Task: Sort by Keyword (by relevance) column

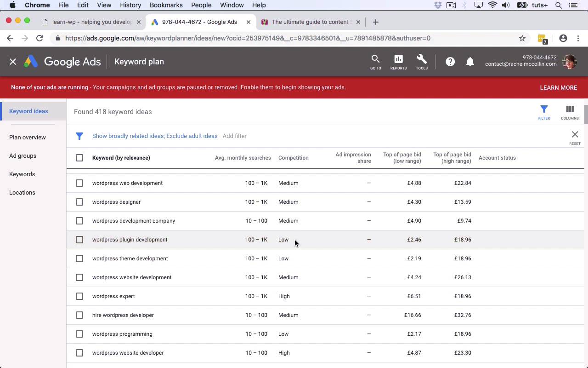Action: point(121,158)
